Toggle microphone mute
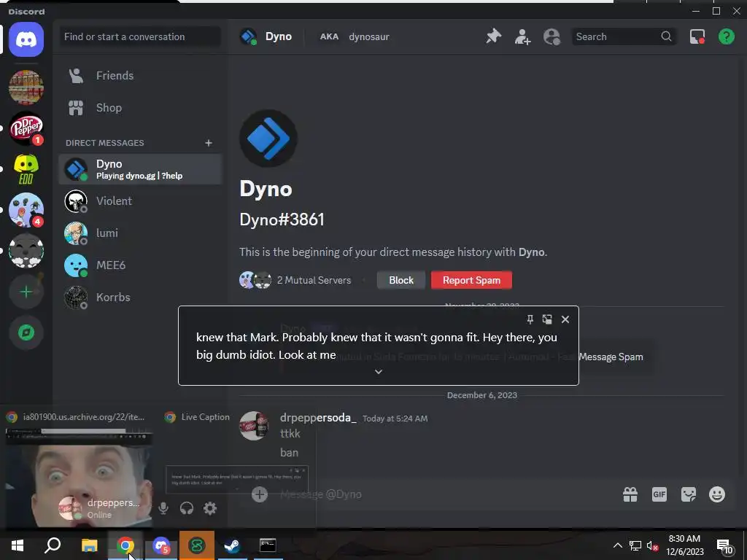Viewport: 747px width, 560px height. 163,508
